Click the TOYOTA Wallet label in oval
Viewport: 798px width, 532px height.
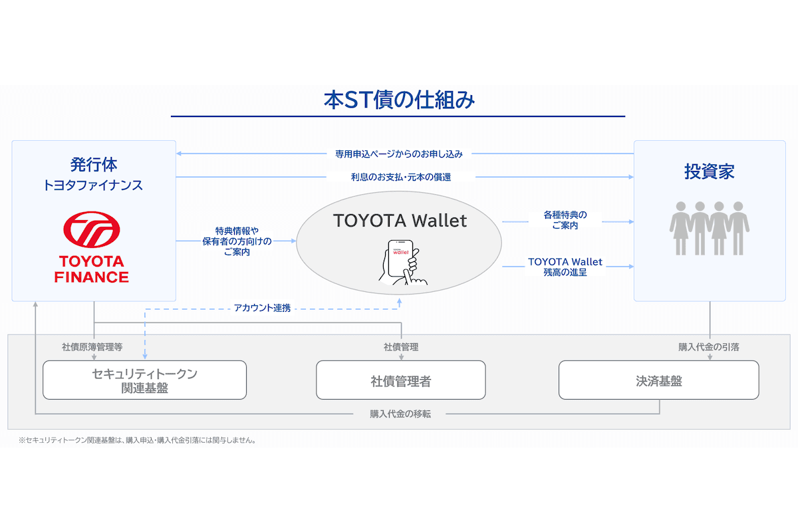[x=400, y=220]
